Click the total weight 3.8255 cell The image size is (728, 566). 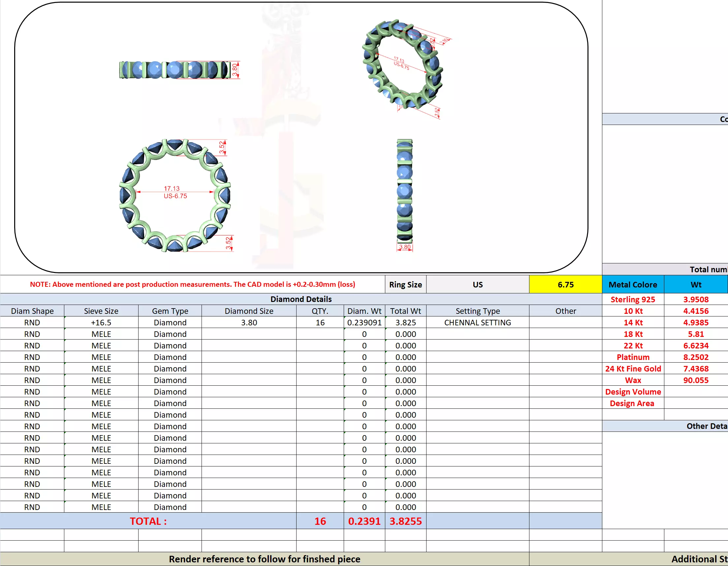[x=405, y=521]
